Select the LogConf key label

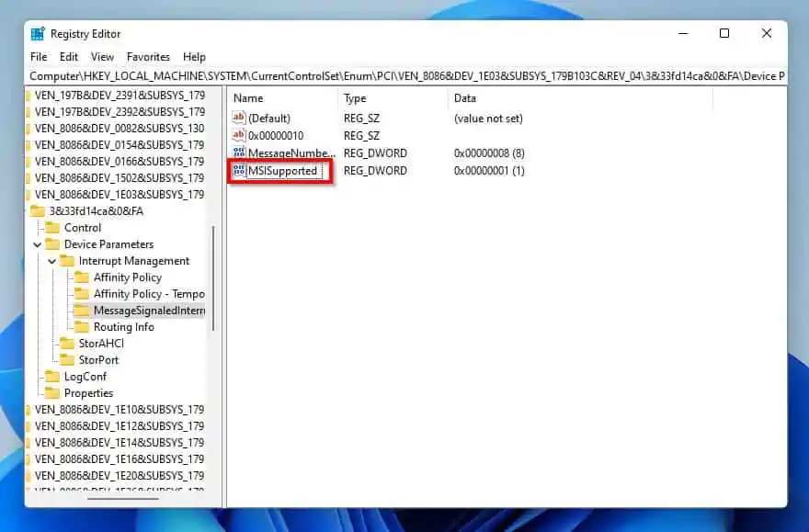(x=85, y=377)
